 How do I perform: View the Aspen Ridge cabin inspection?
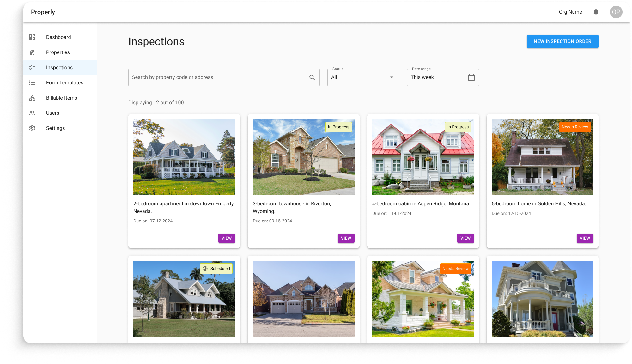465,238
